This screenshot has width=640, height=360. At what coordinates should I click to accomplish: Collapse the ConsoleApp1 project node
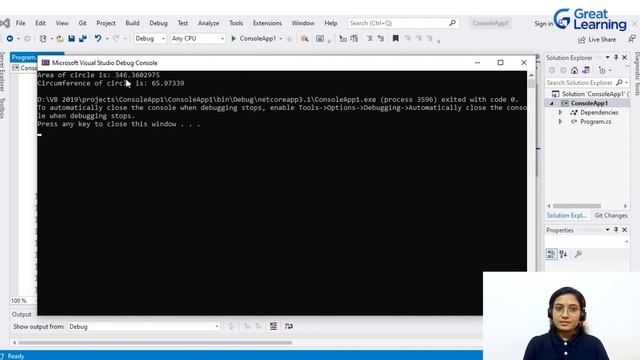[x=551, y=103]
